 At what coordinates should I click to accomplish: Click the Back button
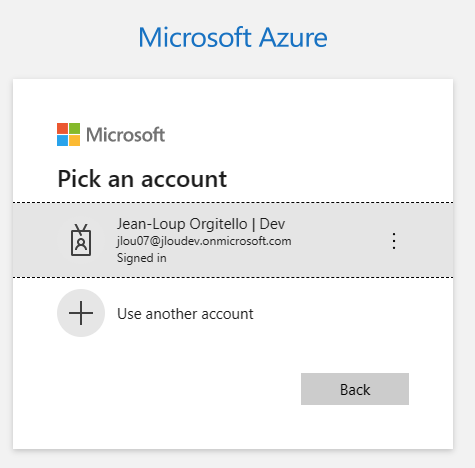[355, 389]
